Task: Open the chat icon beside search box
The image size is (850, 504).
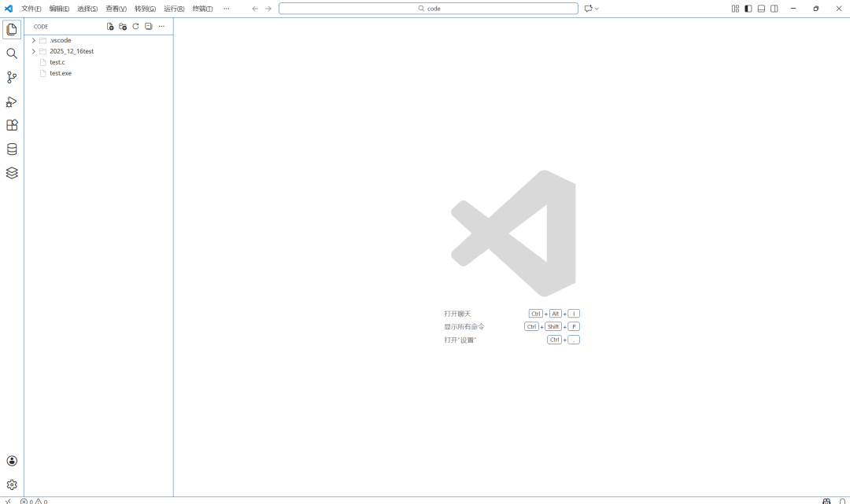Action: 588,9
